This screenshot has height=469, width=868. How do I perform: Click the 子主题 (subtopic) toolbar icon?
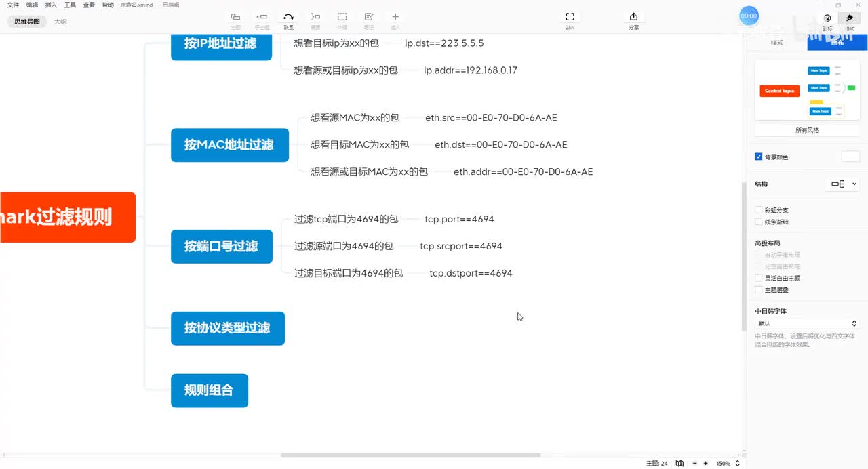point(262,17)
